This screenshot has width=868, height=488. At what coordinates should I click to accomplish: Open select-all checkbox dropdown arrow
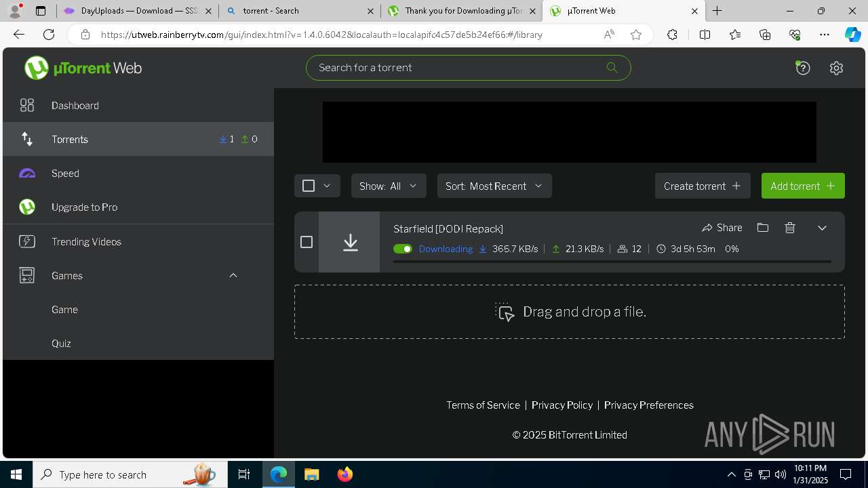pos(327,186)
